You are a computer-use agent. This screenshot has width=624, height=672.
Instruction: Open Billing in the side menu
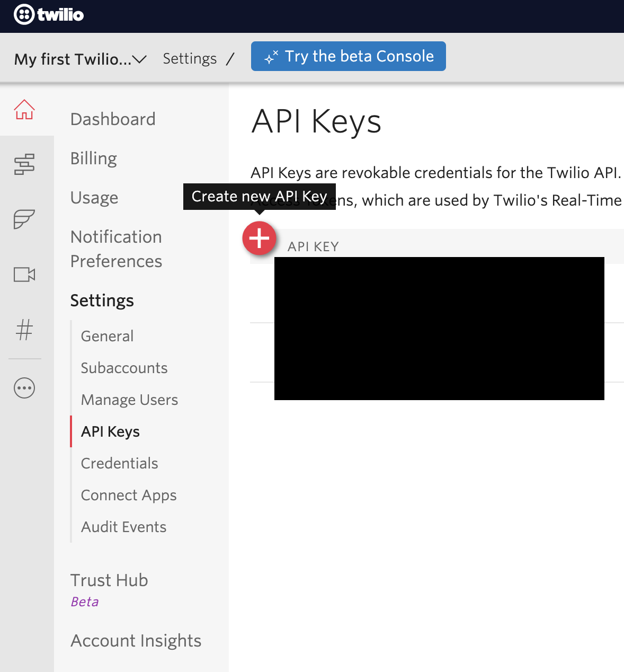click(x=94, y=158)
